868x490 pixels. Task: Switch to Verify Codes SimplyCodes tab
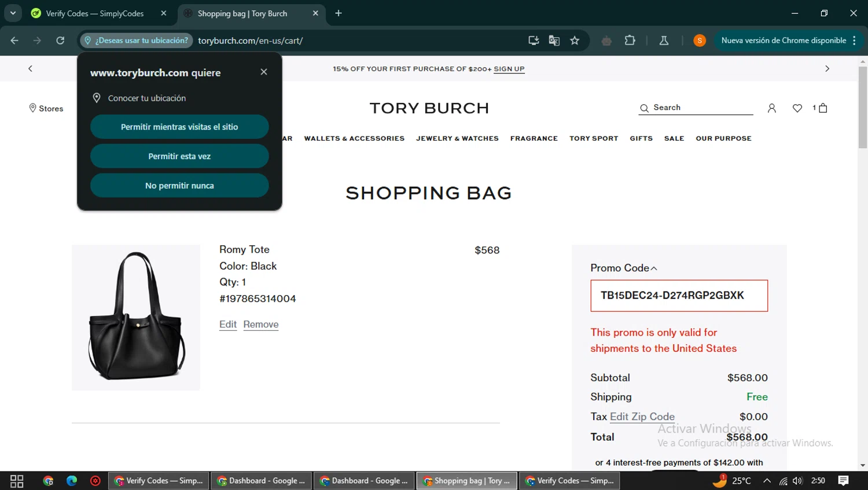tap(95, 13)
